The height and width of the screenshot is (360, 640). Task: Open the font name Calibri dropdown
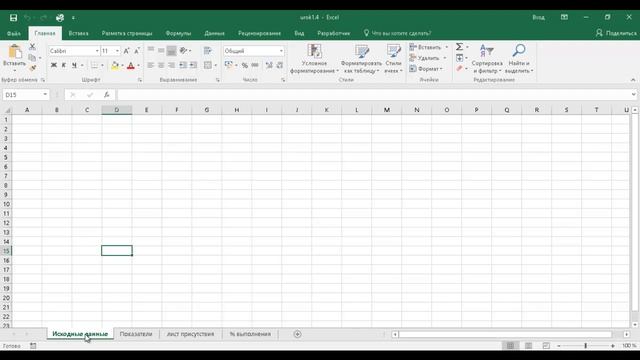coord(97,51)
